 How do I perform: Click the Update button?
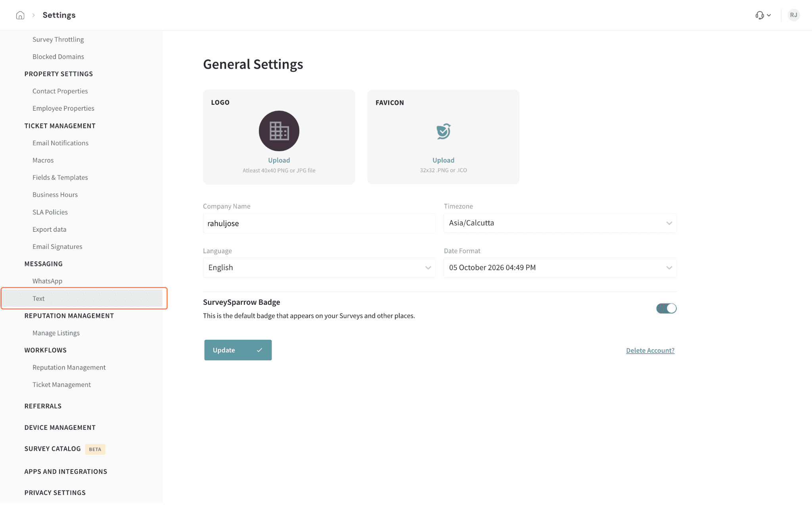pos(238,350)
